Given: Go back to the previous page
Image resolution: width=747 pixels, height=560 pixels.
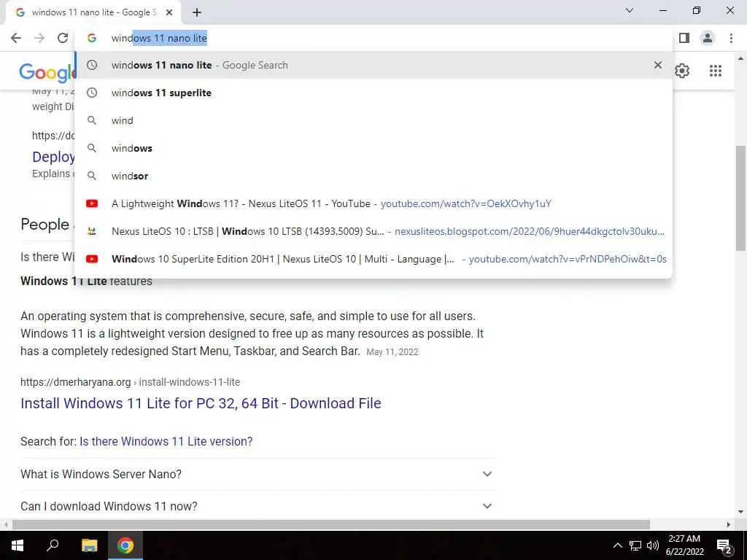Looking at the screenshot, I should coord(16,38).
